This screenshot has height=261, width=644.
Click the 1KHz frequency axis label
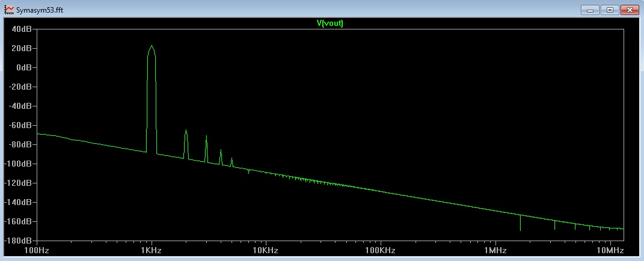(x=152, y=250)
